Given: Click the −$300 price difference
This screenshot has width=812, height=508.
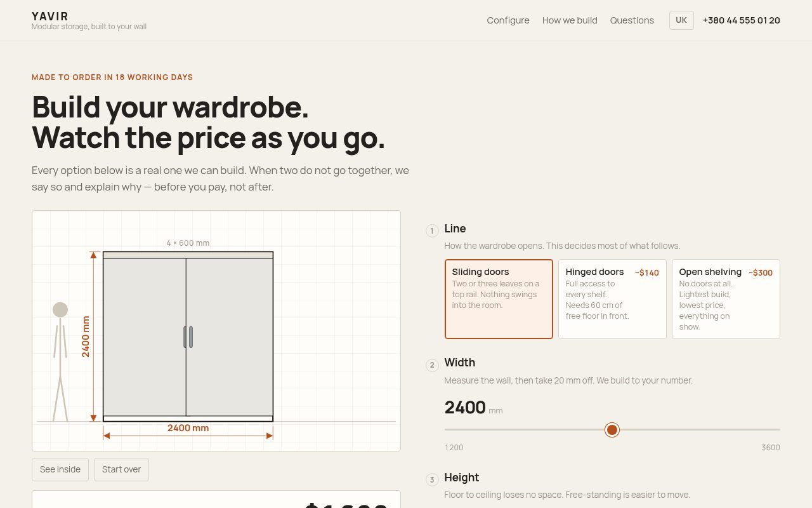Looking at the screenshot, I should pyautogui.click(x=761, y=273).
